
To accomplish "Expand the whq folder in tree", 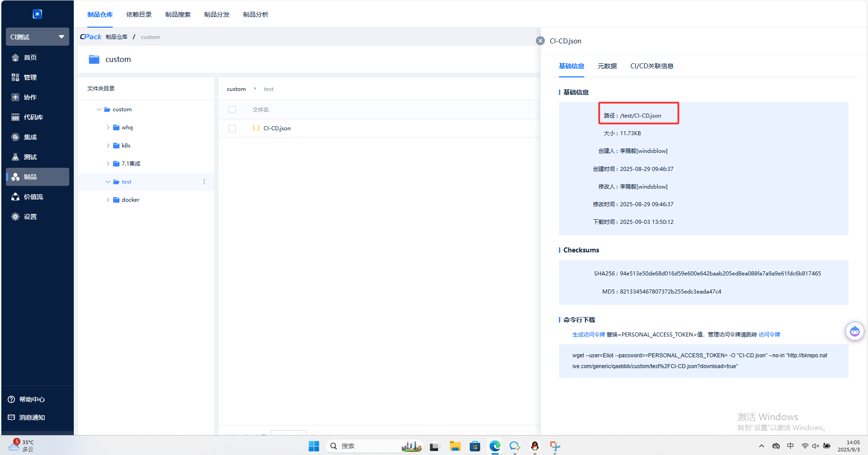I will pos(108,128).
